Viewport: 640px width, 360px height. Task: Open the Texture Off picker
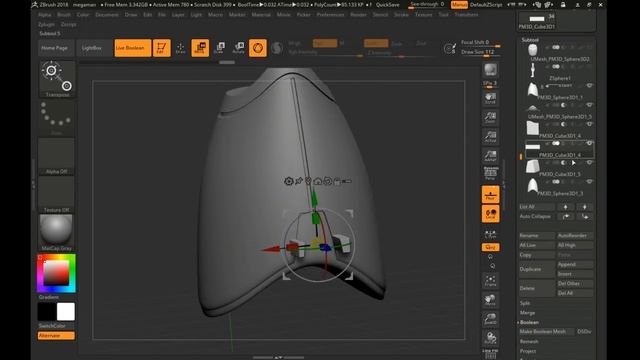[x=56, y=195]
